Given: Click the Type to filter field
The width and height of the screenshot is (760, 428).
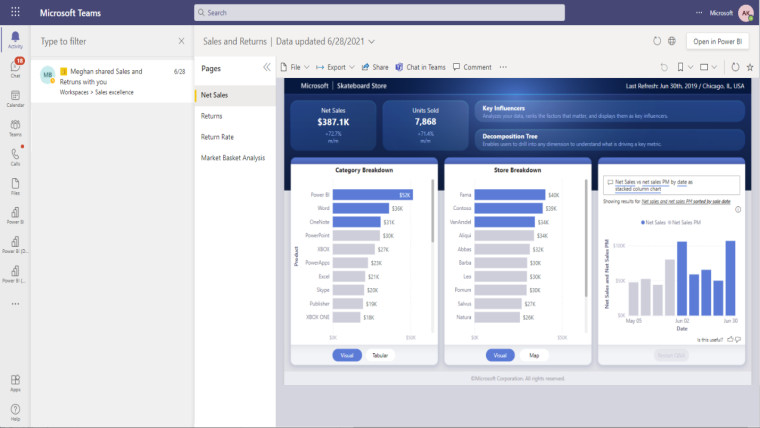Looking at the screenshot, I should (107, 41).
